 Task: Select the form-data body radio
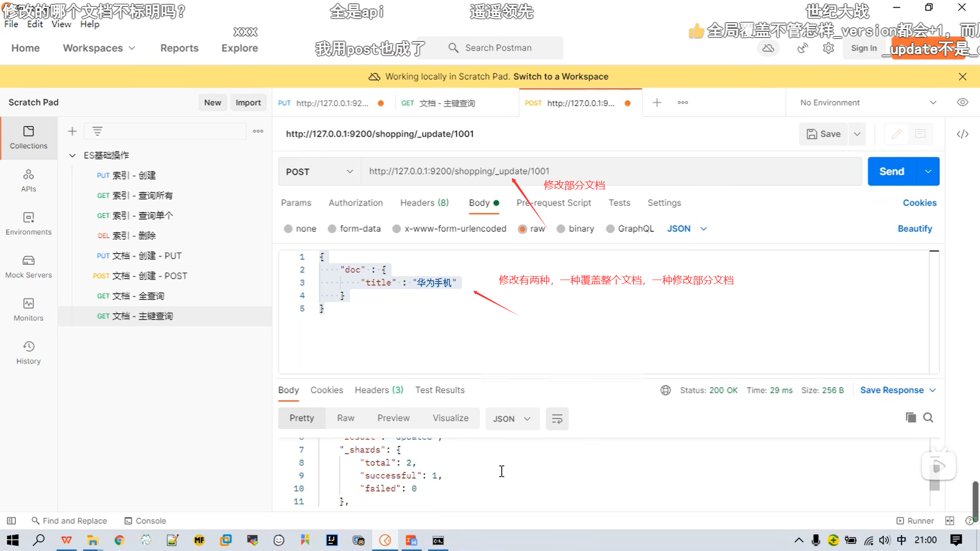click(332, 229)
